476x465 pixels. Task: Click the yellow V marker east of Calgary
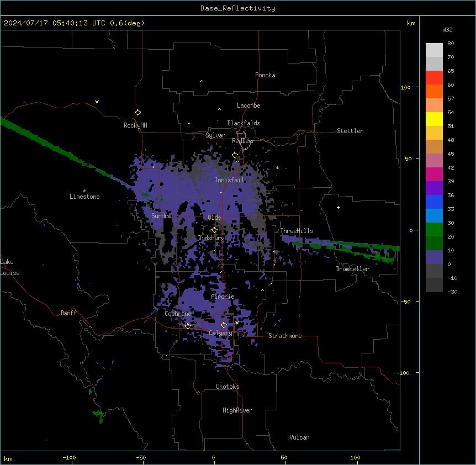point(237,323)
